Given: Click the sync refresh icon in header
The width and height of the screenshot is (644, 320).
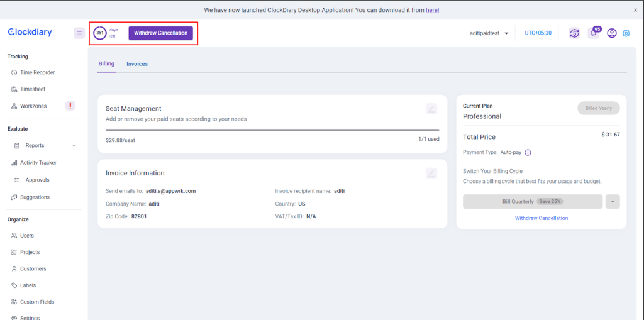Looking at the screenshot, I should point(574,33).
